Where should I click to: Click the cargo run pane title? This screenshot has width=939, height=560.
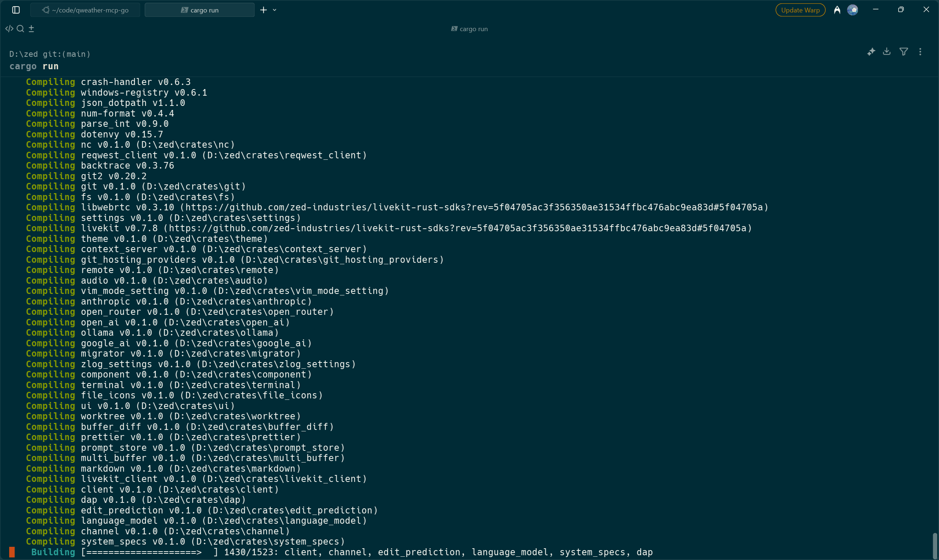tap(469, 29)
